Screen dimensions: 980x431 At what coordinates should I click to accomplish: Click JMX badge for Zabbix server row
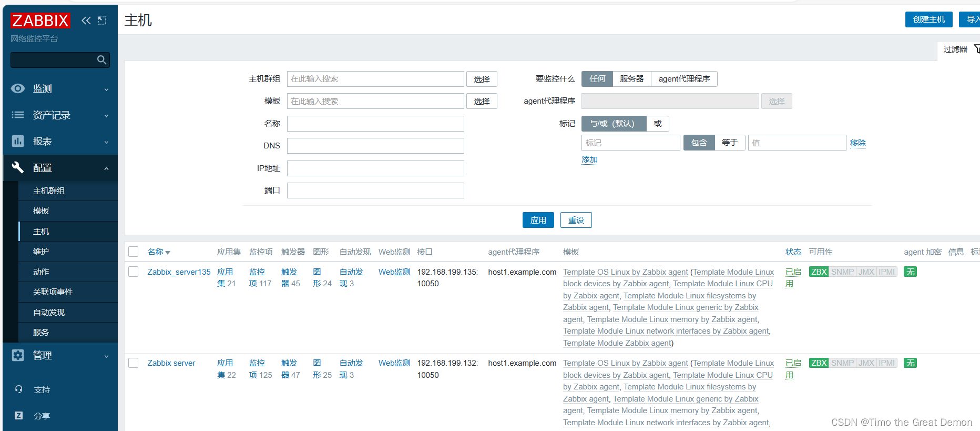(866, 363)
